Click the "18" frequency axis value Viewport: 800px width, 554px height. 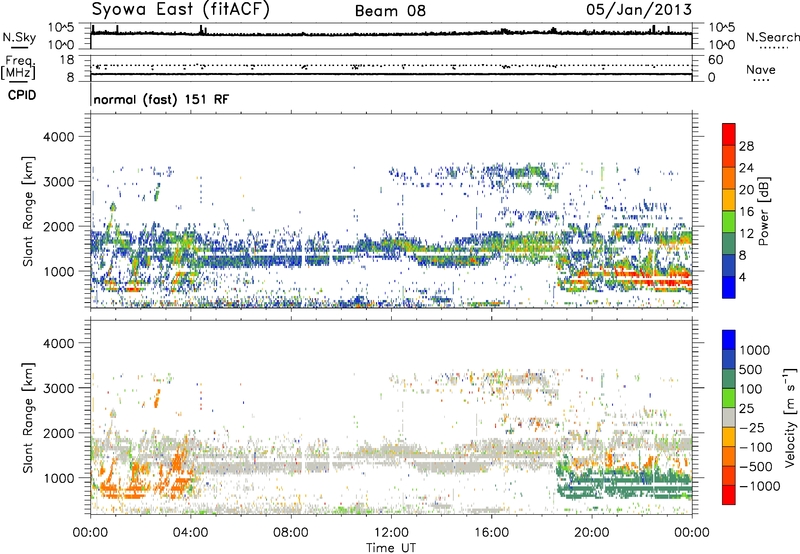tap(67, 60)
